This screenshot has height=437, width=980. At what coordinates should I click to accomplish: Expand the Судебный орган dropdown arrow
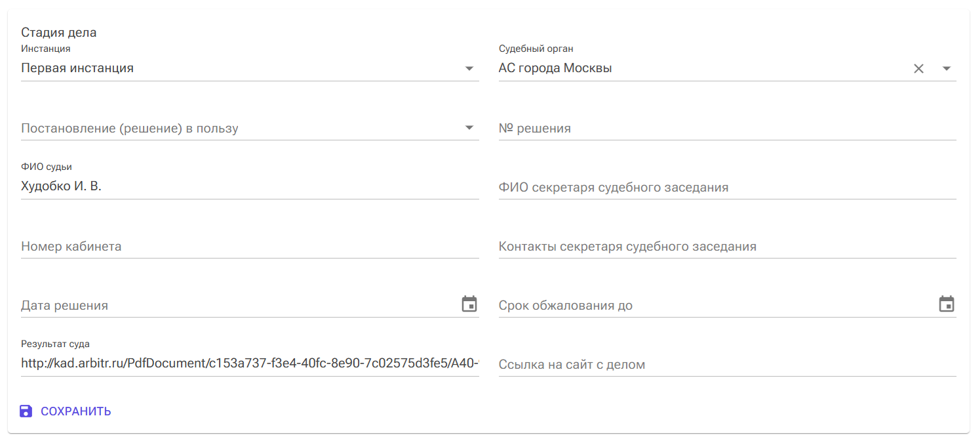tap(947, 68)
